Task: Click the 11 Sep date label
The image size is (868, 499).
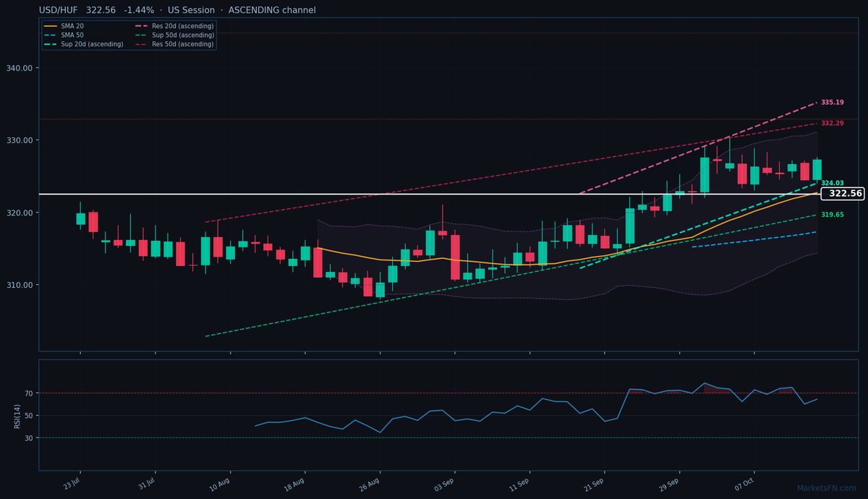Action: pyautogui.click(x=520, y=485)
